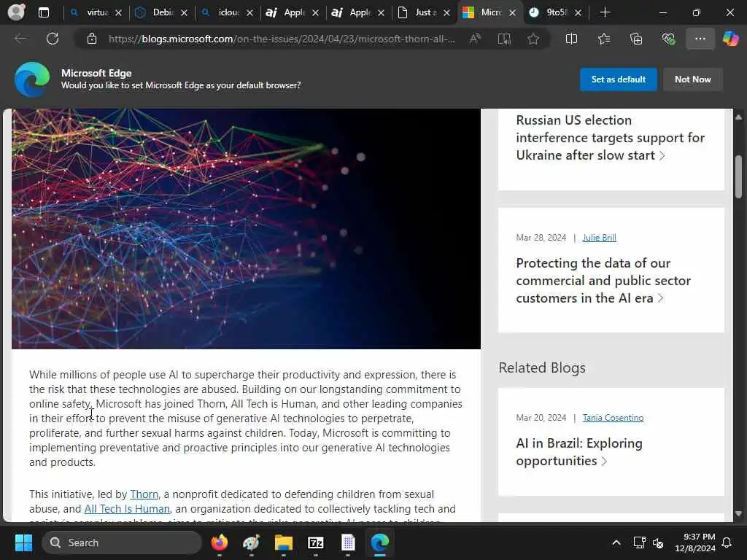Viewport: 747px width, 560px height.
Task: Open the Windows Start menu
Action: tap(23, 542)
